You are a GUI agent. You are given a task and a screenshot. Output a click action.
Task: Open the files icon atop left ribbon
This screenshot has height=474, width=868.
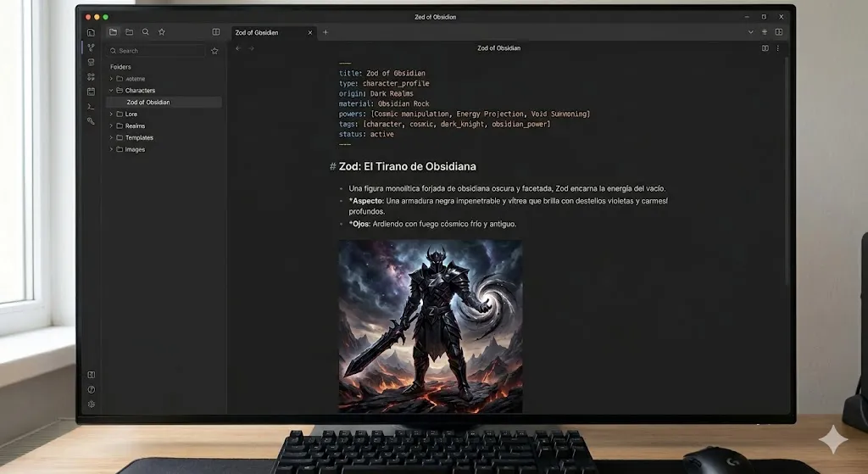[92, 33]
